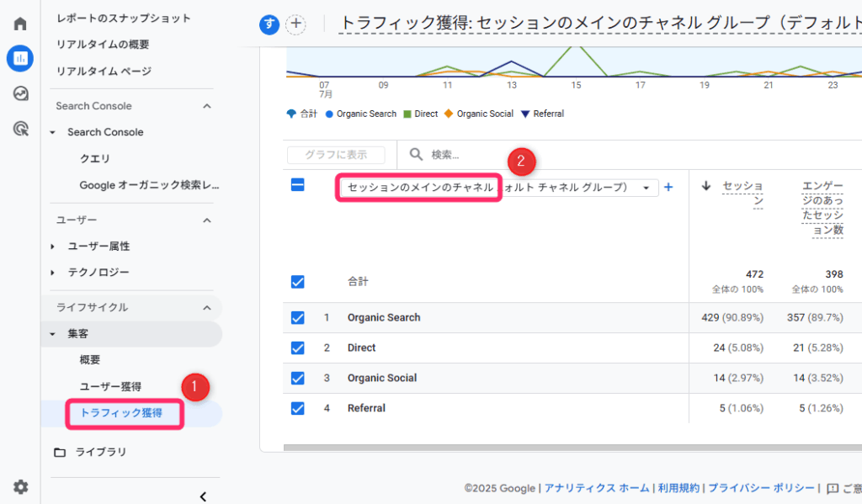Image resolution: width=862 pixels, height=504 pixels.
Task: Open the ユーザー獲得 report
Action: (x=110, y=386)
